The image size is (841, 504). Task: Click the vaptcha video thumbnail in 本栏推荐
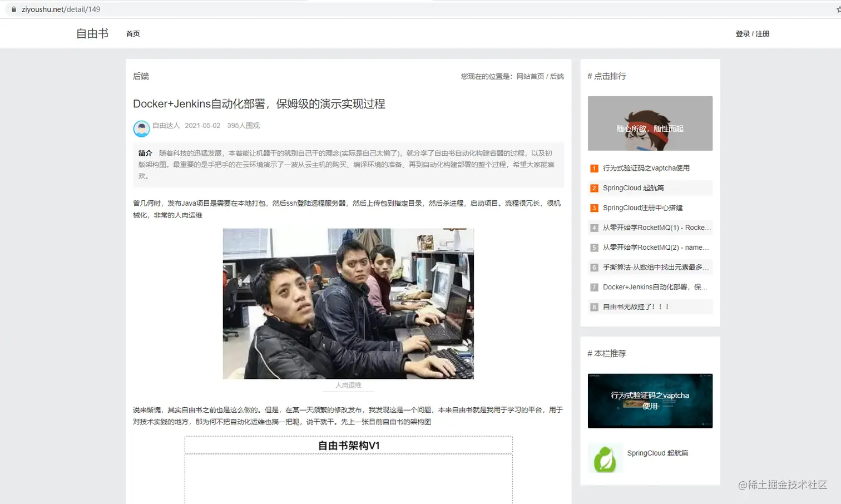(x=650, y=401)
